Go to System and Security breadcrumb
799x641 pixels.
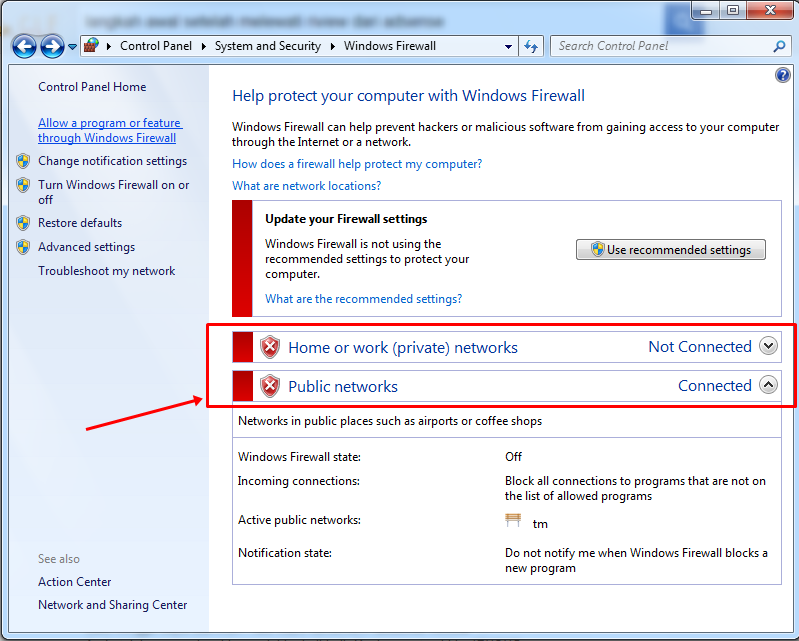pyautogui.click(x=268, y=46)
